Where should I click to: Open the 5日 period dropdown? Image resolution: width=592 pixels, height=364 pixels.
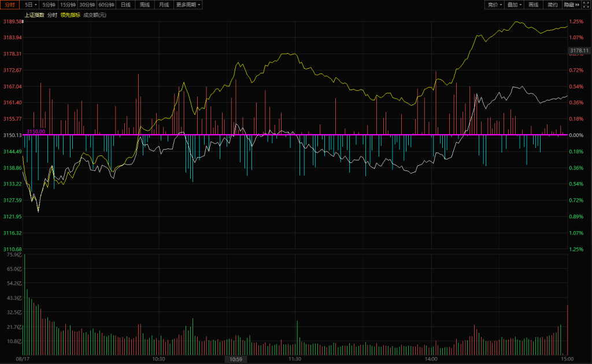point(31,5)
